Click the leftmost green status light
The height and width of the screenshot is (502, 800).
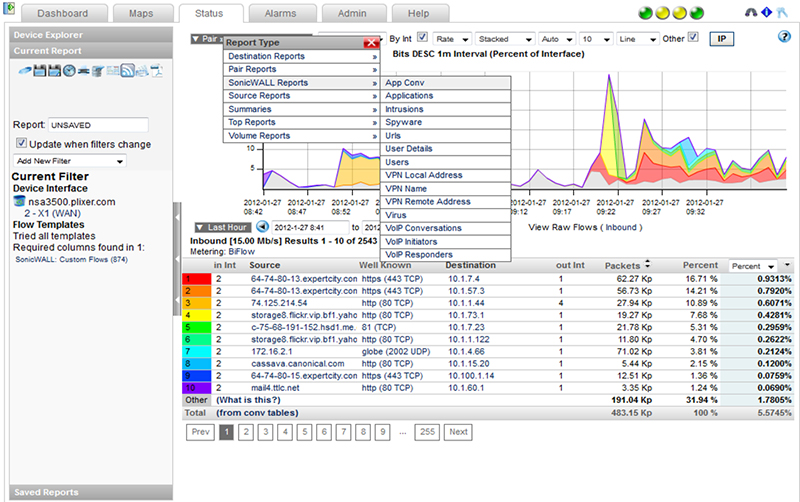[x=645, y=13]
